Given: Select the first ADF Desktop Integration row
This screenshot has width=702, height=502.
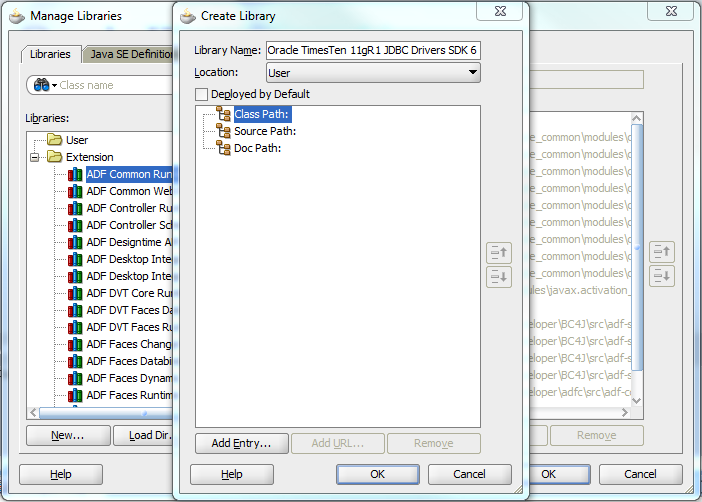Looking at the screenshot, I should [129, 259].
